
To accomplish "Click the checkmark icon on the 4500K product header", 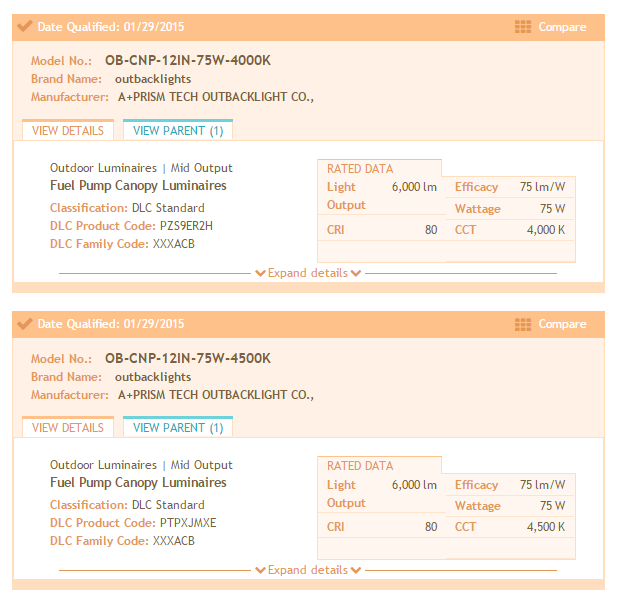I will tap(25, 324).
